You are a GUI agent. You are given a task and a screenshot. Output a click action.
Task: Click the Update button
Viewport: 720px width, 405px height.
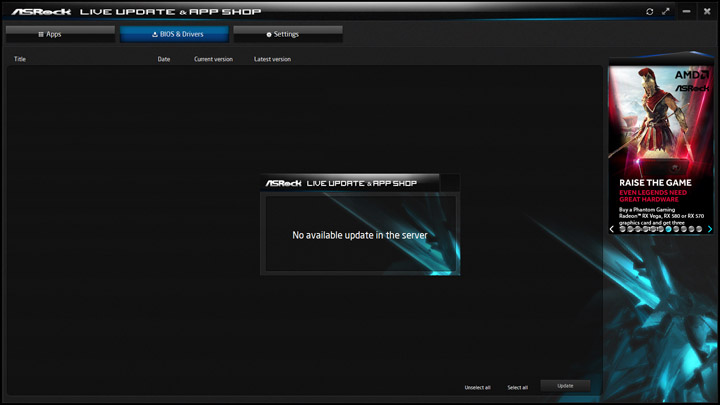565,386
